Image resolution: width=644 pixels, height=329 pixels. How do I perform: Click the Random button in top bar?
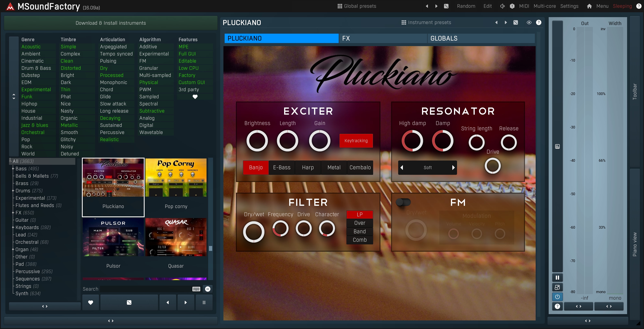[x=466, y=6]
